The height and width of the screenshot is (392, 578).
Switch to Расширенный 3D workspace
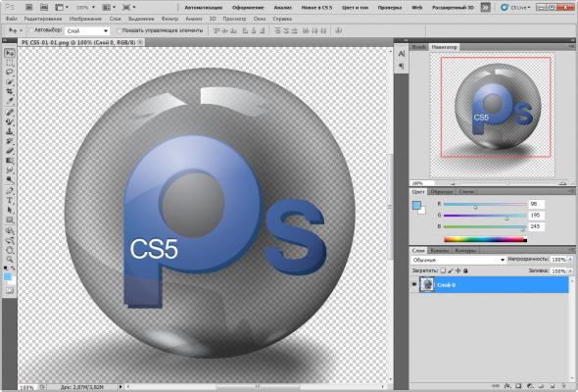click(x=453, y=8)
